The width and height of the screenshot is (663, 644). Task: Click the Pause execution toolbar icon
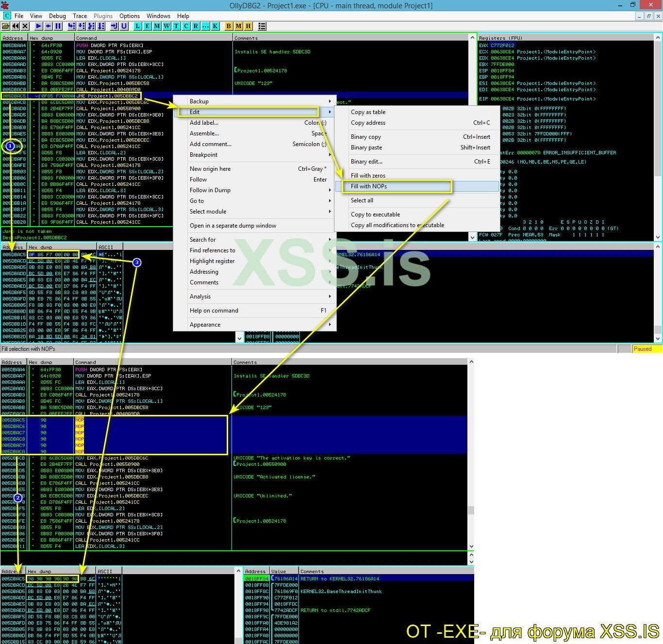coord(58,26)
